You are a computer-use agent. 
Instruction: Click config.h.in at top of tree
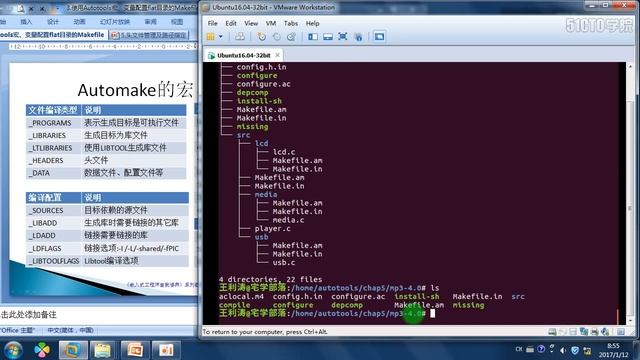click(261, 67)
